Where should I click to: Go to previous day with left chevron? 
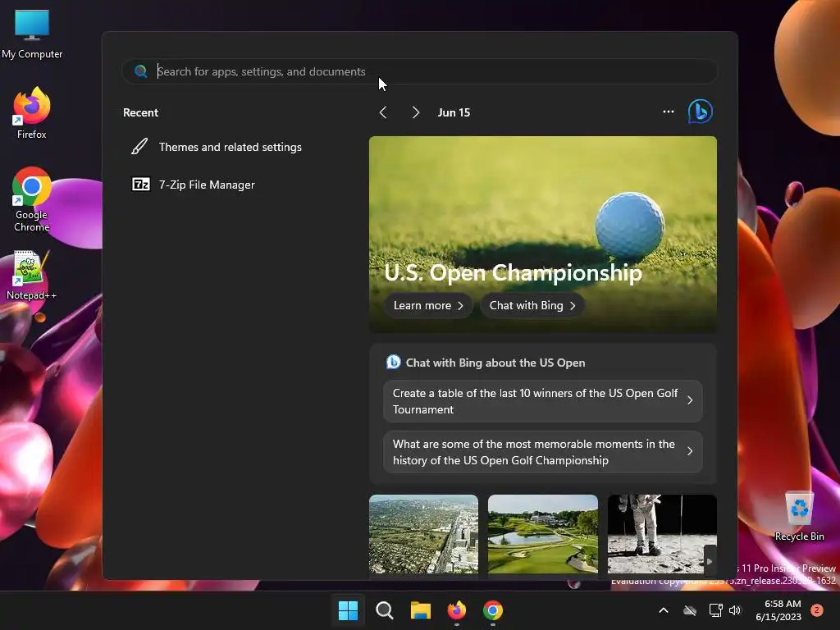[382, 112]
